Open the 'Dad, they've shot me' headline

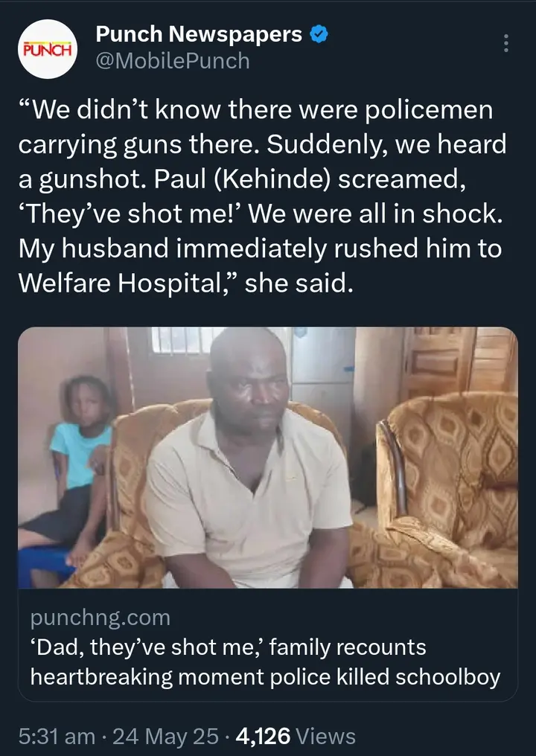click(229, 647)
